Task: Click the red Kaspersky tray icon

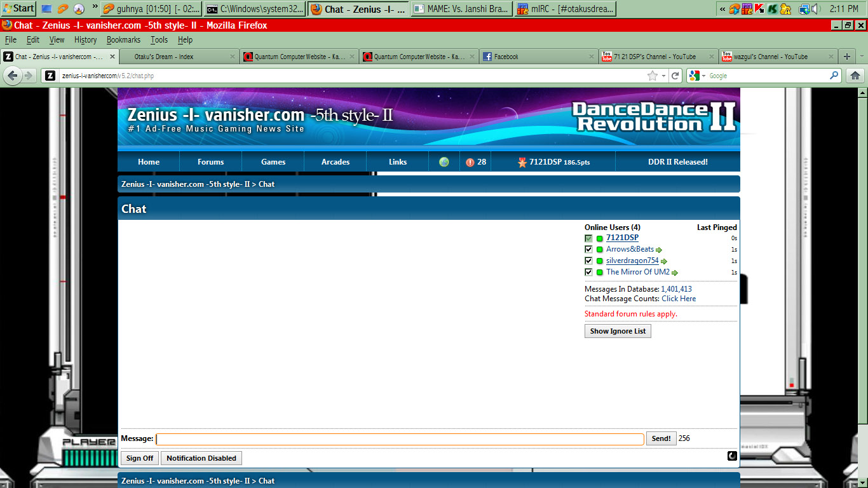Action: point(759,9)
